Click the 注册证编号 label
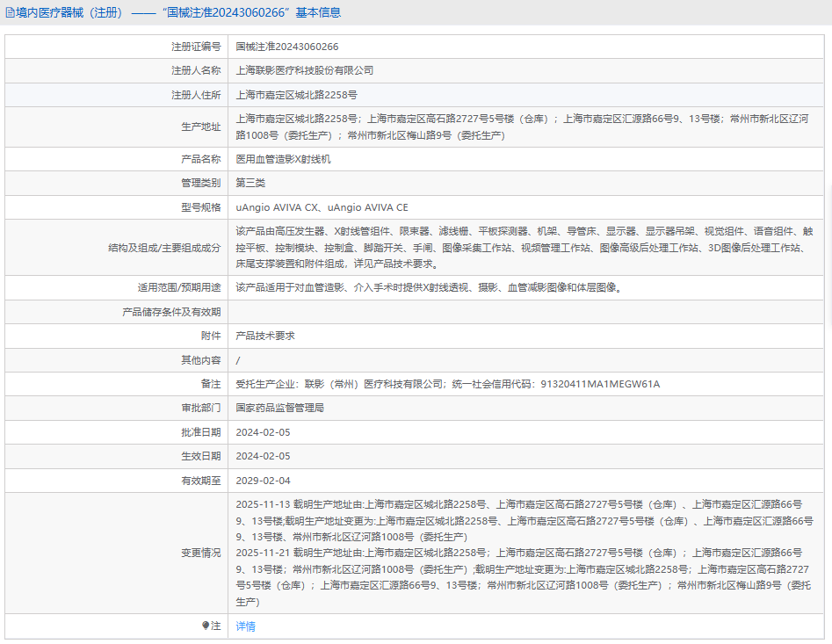Image resolution: width=832 pixels, height=644 pixels. point(196,47)
